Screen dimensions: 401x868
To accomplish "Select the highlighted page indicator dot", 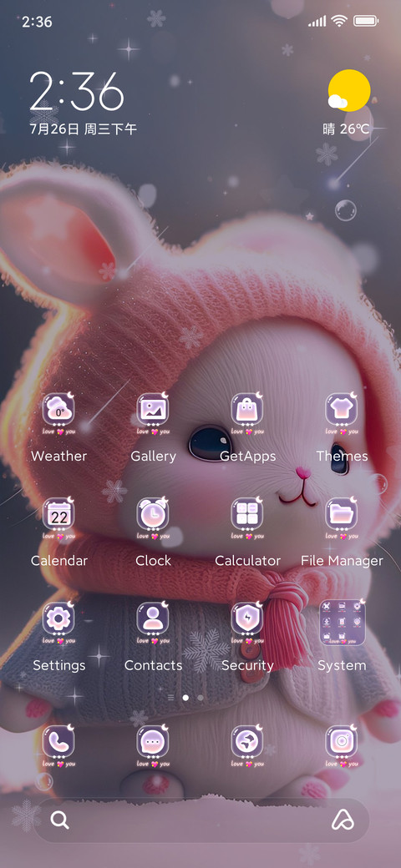I will click(x=185, y=698).
